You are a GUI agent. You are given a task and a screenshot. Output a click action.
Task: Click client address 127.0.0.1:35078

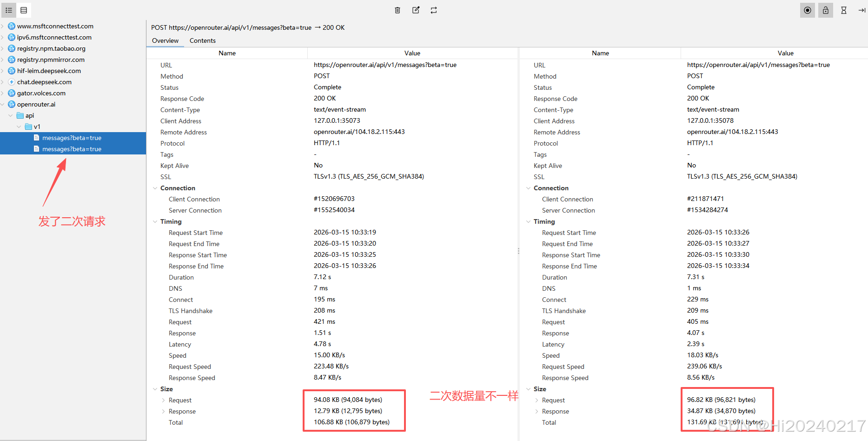pyautogui.click(x=710, y=120)
